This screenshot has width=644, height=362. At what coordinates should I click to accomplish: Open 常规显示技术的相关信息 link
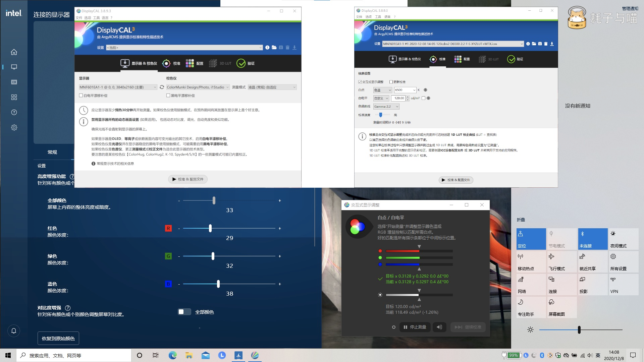(113, 164)
